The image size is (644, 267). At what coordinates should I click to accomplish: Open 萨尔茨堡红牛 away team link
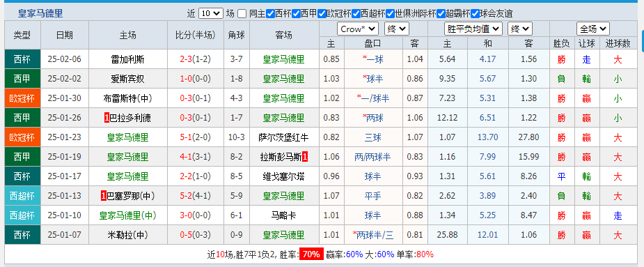click(284, 137)
